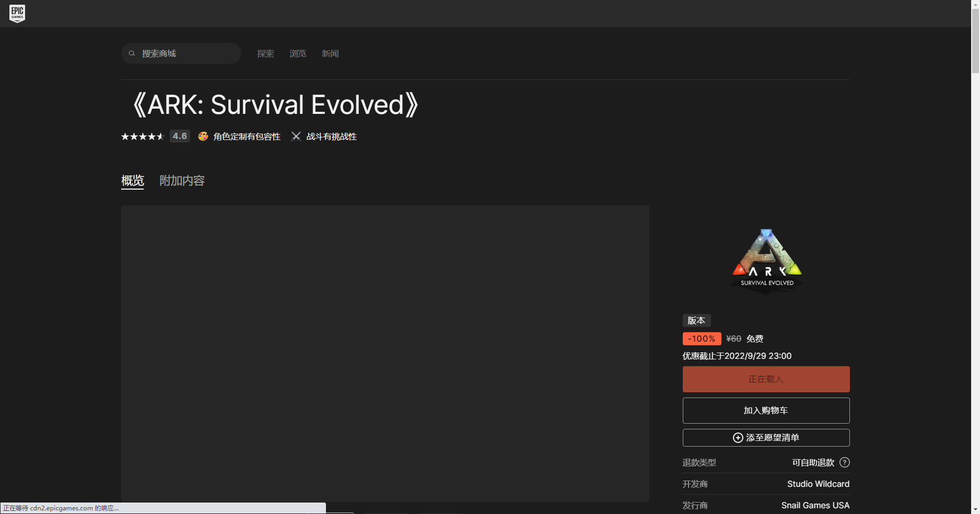Click the 正在载入 loading button
This screenshot has width=980, height=514.
pos(766,379)
